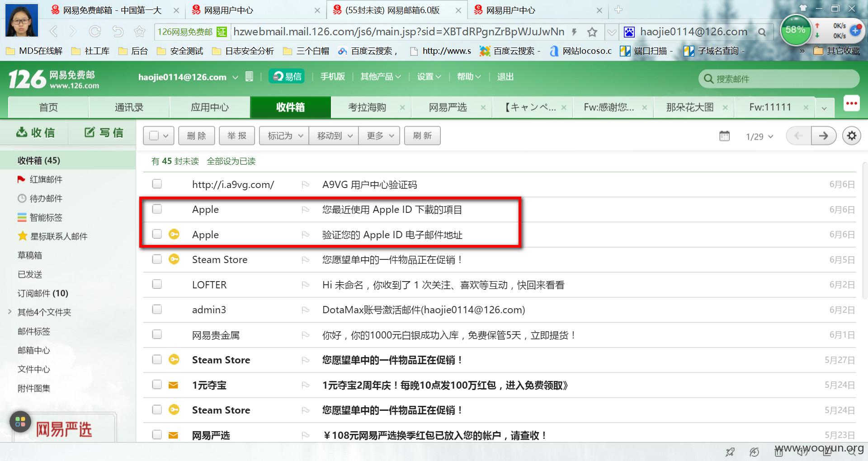The height and width of the screenshot is (461, 868).
Task: Switch to 网易免费邮箱 browser tab
Action: click(x=113, y=10)
